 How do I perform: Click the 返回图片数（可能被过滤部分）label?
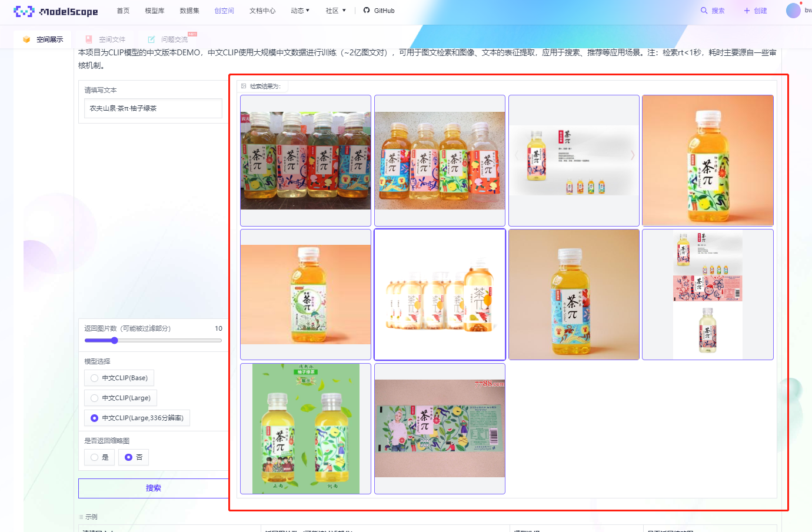point(128,328)
